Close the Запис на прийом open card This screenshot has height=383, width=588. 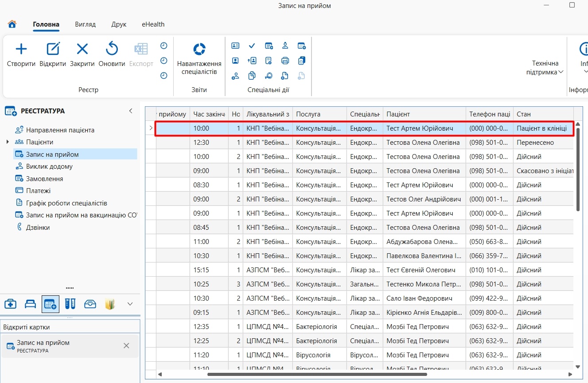[x=126, y=346]
